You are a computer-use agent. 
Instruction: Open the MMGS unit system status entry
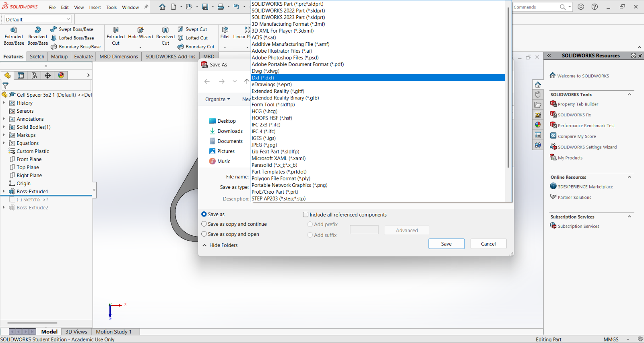pos(611,339)
